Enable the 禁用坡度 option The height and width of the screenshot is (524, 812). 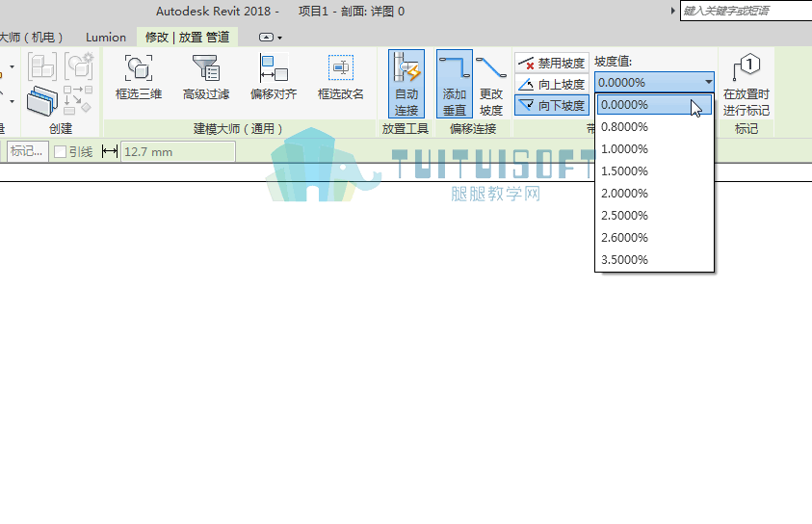point(552,64)
